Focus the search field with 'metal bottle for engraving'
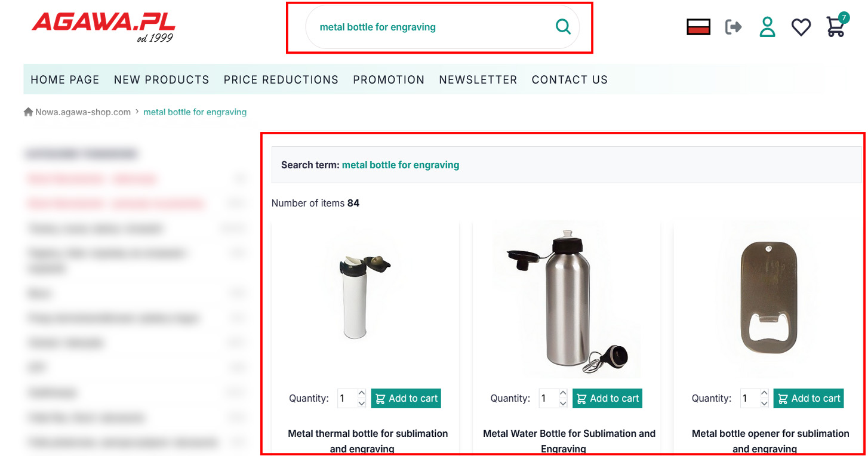 coord(430,27)
